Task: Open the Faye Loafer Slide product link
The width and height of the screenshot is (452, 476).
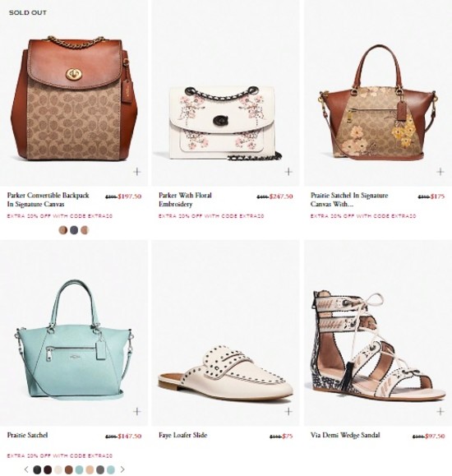Action: tap(182, 435)
